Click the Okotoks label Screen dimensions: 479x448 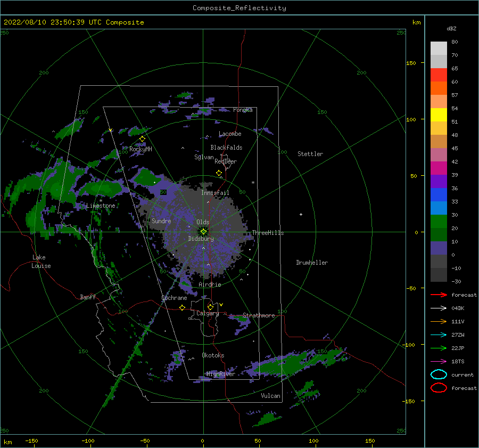(213, 355)
